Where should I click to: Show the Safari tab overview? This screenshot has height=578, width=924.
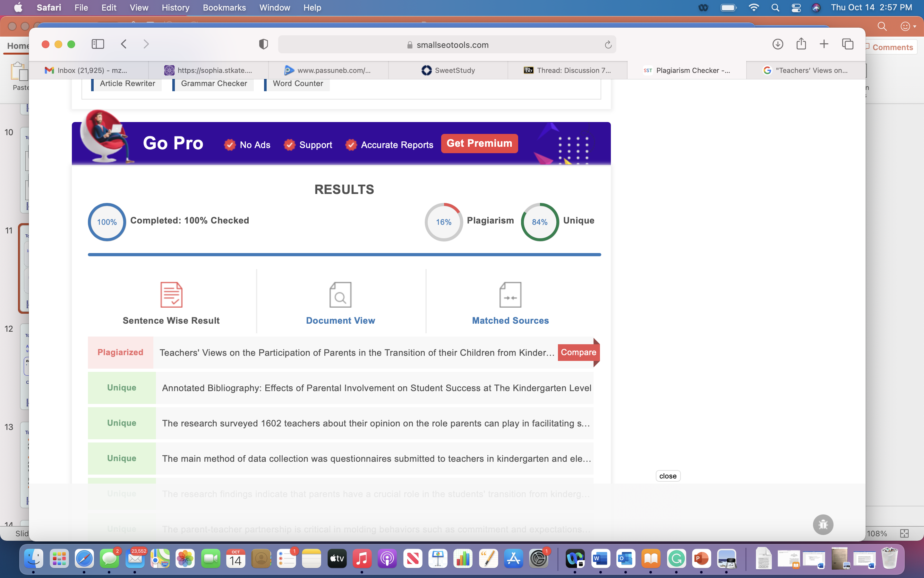pos(848,44)
